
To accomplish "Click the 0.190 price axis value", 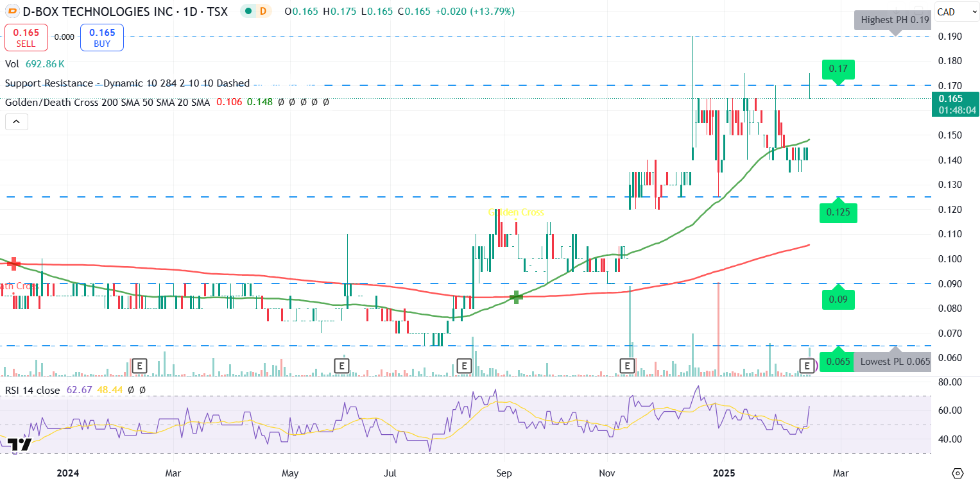I will click(x=950, y=37).
